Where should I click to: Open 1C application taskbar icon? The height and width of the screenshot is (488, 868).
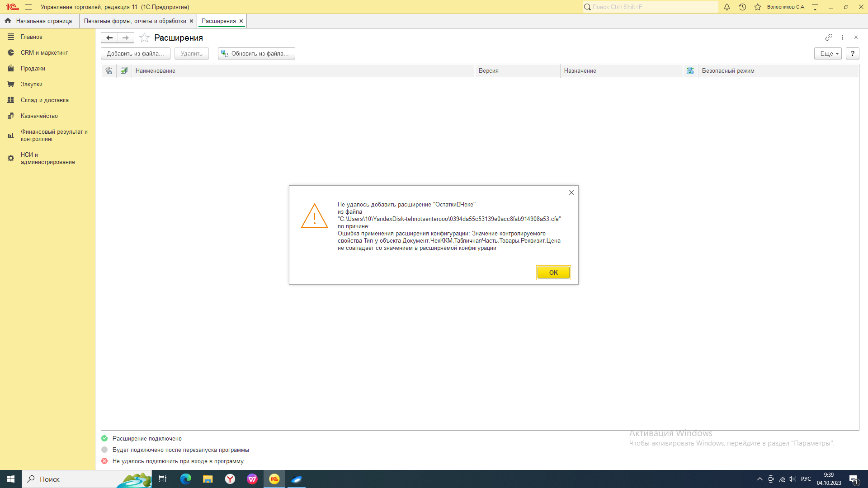point(274,479)
